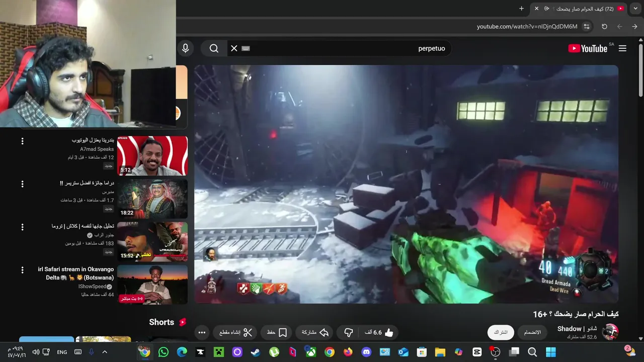Open more actions three-dot menu under video
Image resolution: width=644 pixels, height=362 pixels.
pos(202,332)
